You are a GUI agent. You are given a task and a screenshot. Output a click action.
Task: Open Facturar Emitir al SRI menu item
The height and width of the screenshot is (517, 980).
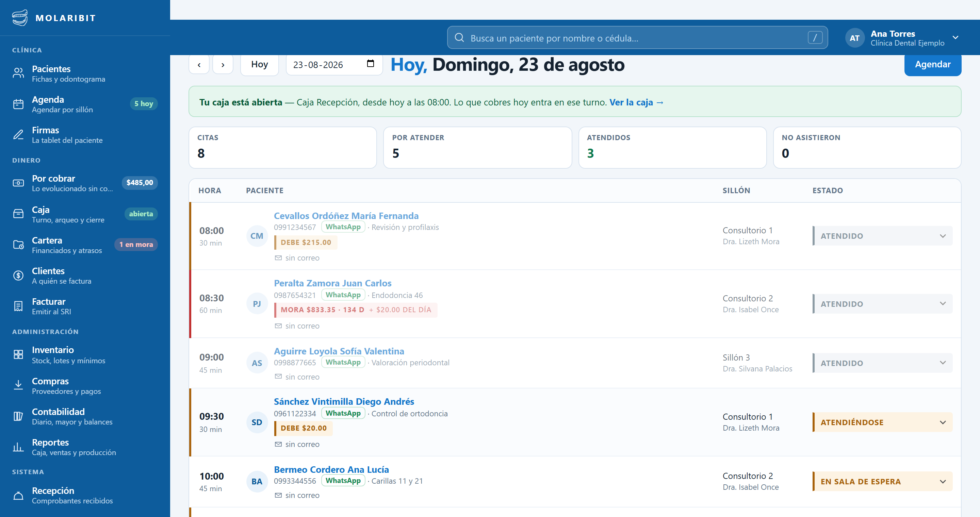point(85,306)
